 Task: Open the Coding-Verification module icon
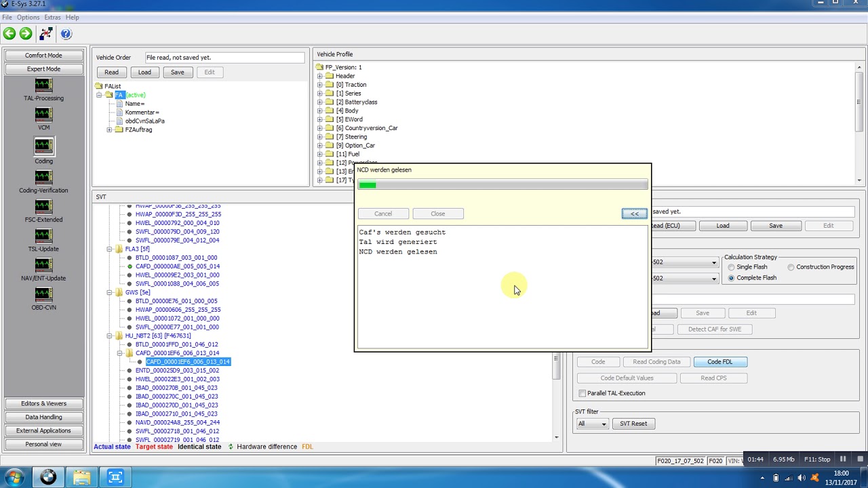pos(43,178)
